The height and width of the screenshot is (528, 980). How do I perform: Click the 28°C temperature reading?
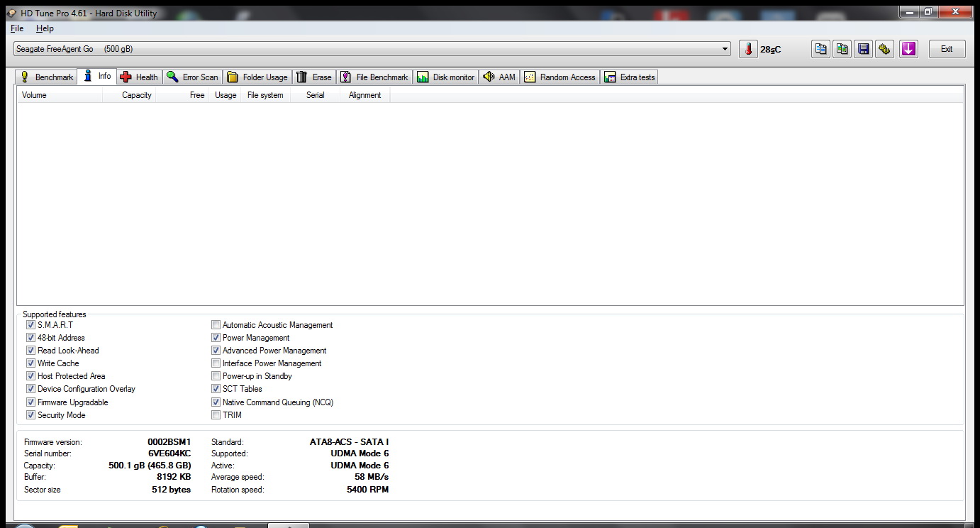[x=771, y=50]
